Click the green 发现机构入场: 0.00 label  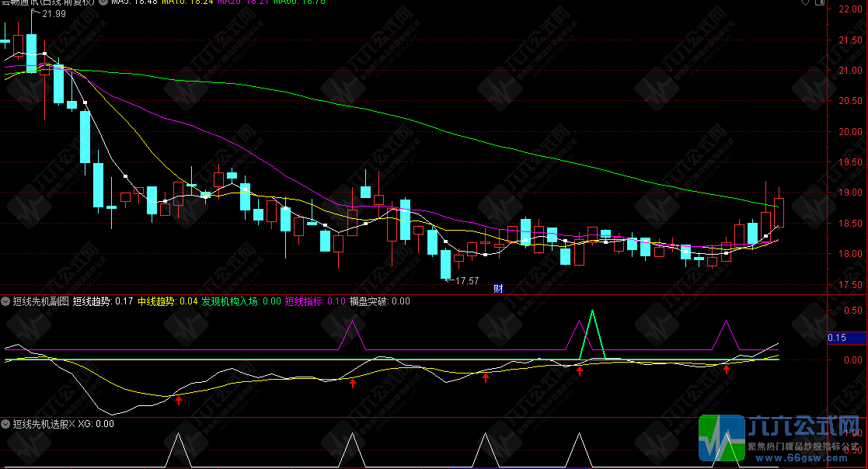click(x=242, y=301)
